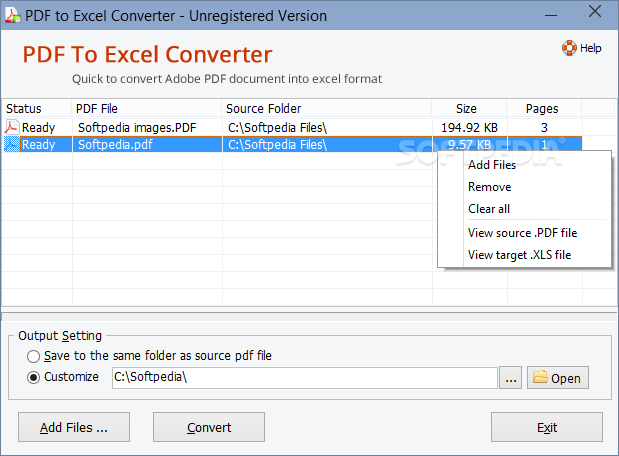Select the 'Softpedia images.PDF' file name

(137, 128)
